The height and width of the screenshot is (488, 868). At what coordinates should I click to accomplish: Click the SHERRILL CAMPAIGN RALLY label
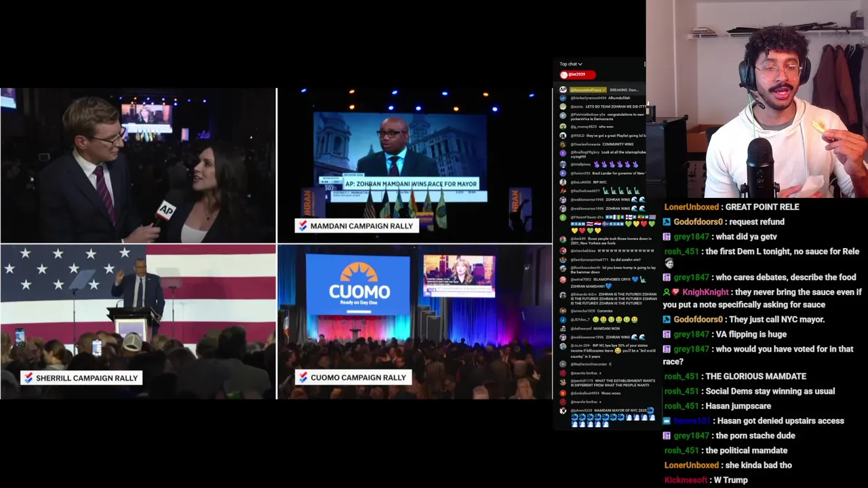[81, 378]
